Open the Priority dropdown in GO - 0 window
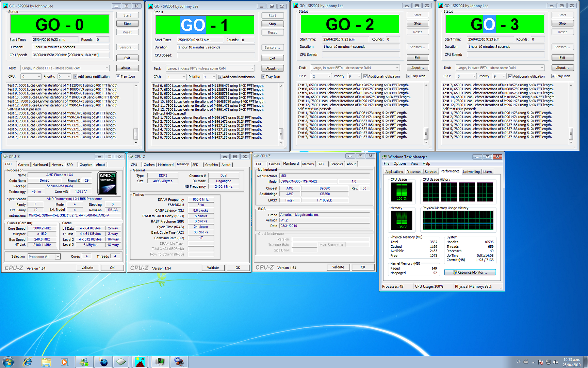This screenshot has width=588, height=368. [64, 77]
